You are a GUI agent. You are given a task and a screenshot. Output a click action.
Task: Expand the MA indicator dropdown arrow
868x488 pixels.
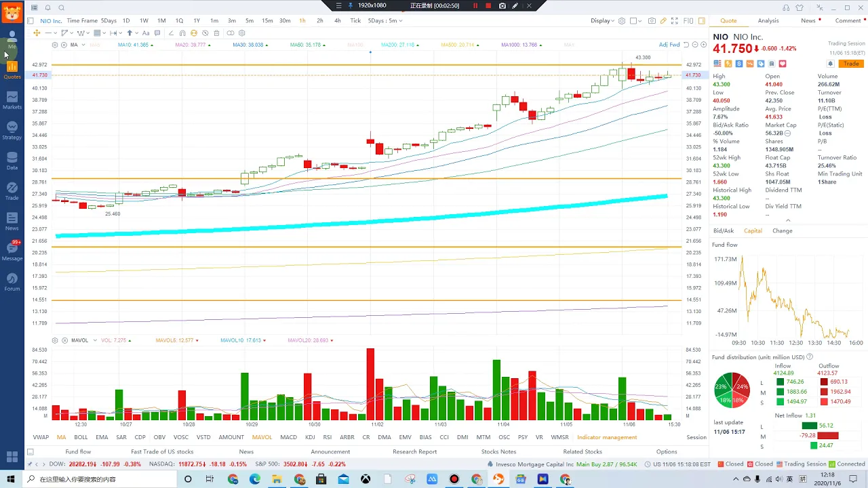point(83,45)
